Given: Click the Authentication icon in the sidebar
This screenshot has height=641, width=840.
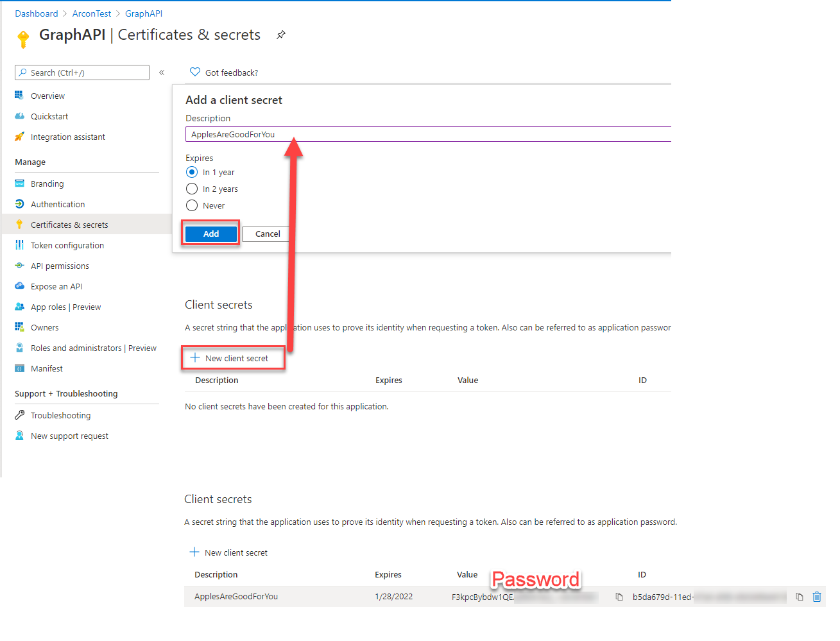Looking at the screenshot, I should tap(19, 204).
